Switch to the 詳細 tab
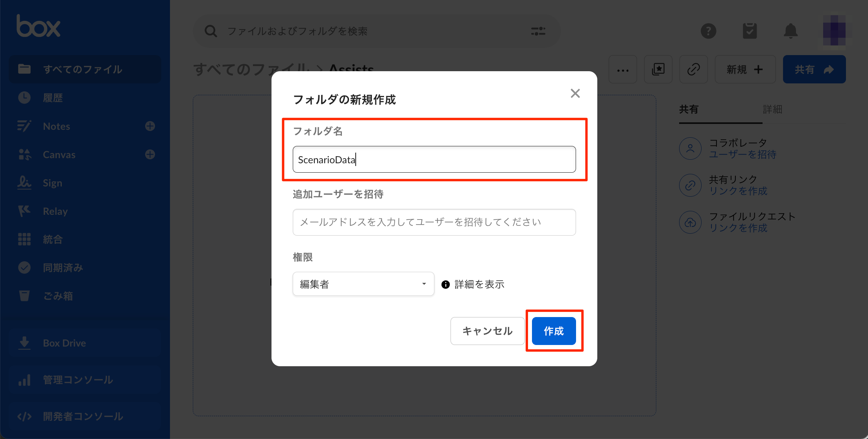The image size is (868, 439). click(772, 109)
